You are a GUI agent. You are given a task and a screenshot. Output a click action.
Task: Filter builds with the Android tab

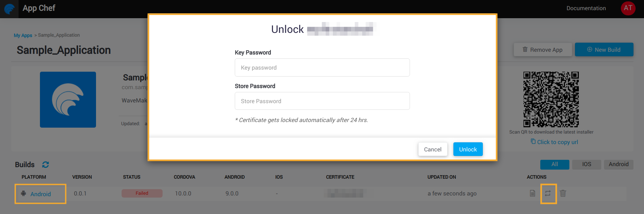pyautogui.click(x=618, y=164)
